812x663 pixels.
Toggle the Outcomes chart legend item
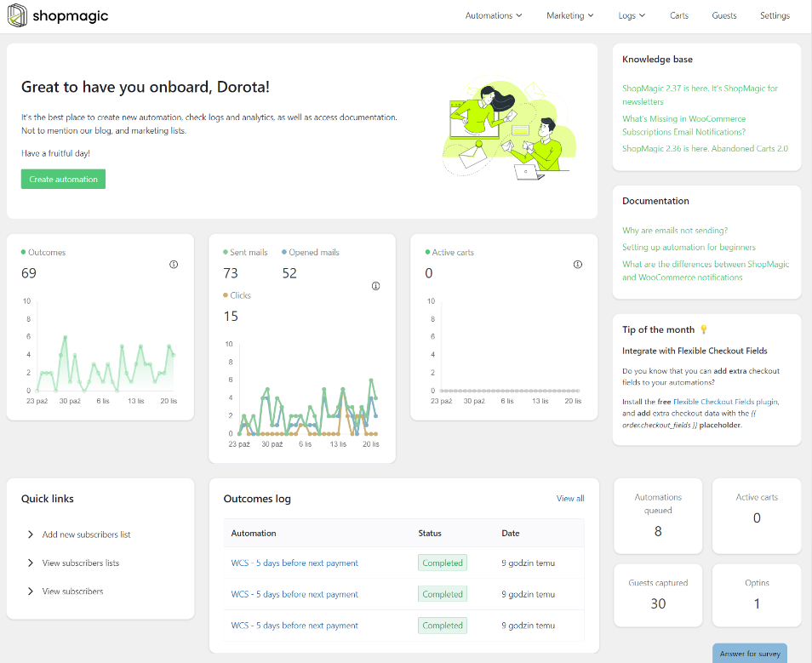(43, 252)
